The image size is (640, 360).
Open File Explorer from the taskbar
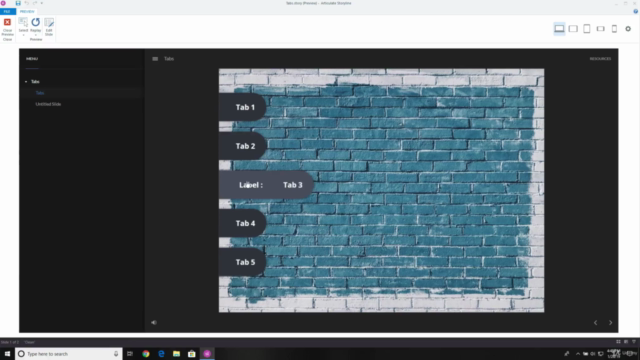point(176,354)
